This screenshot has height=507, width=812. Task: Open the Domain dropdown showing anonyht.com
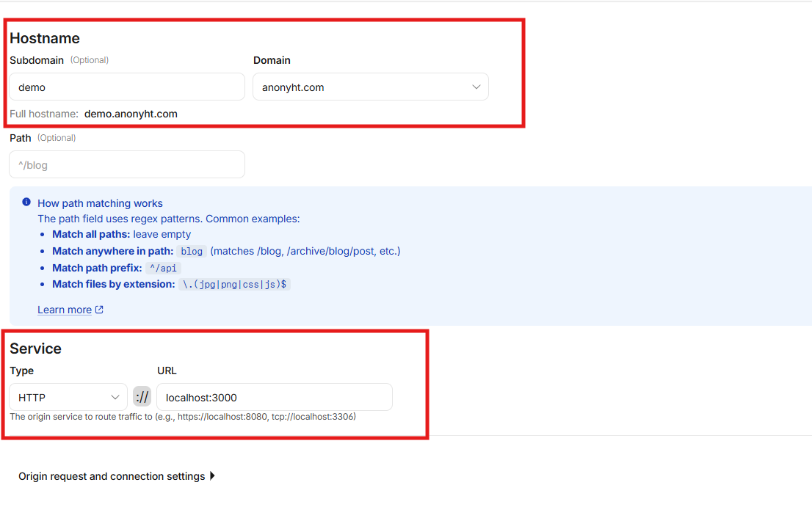[371, 87]
